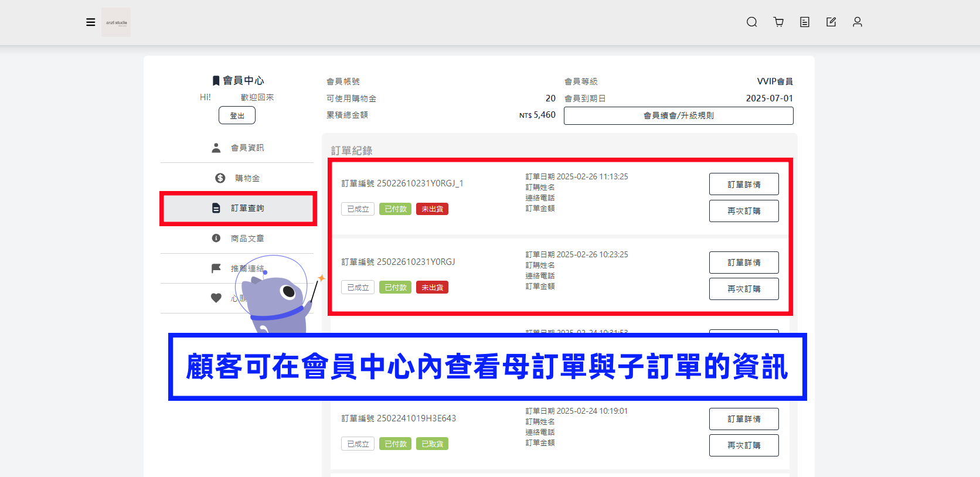The width and height of the screenshot is (980, 477).
Task: Go to 訂單查詢 in the sidebar
Action: point(238,208)
